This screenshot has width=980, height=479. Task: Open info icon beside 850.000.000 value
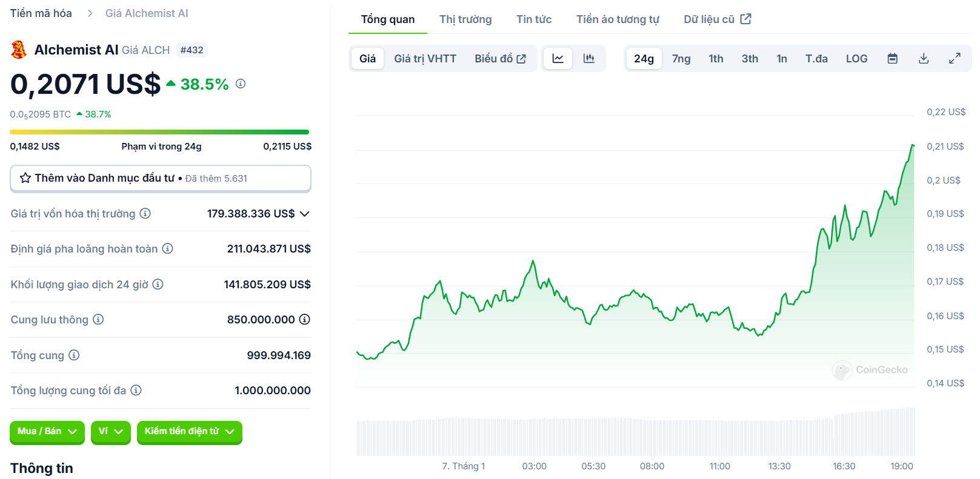click(305, 319)
